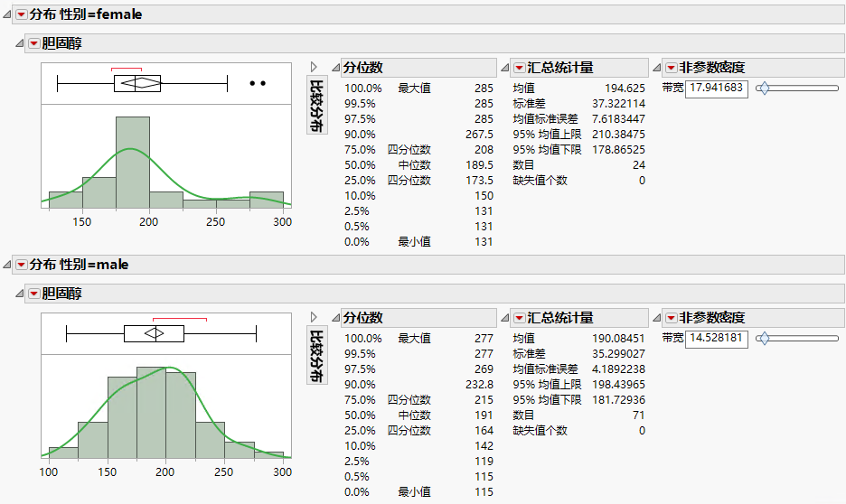Open female 汇总统计量 red triangle menu
Viewport: 846px width, 504px height.
pos(519,68)
